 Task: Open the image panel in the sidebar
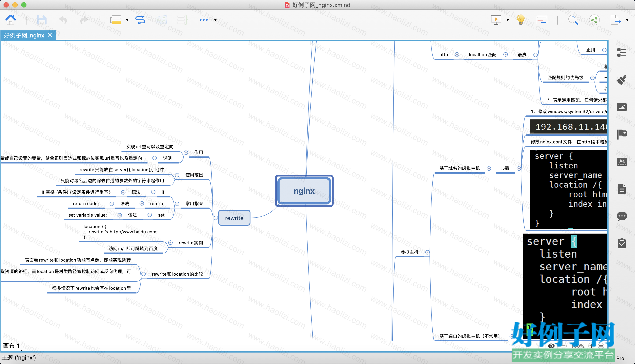[x=622, y=107]
